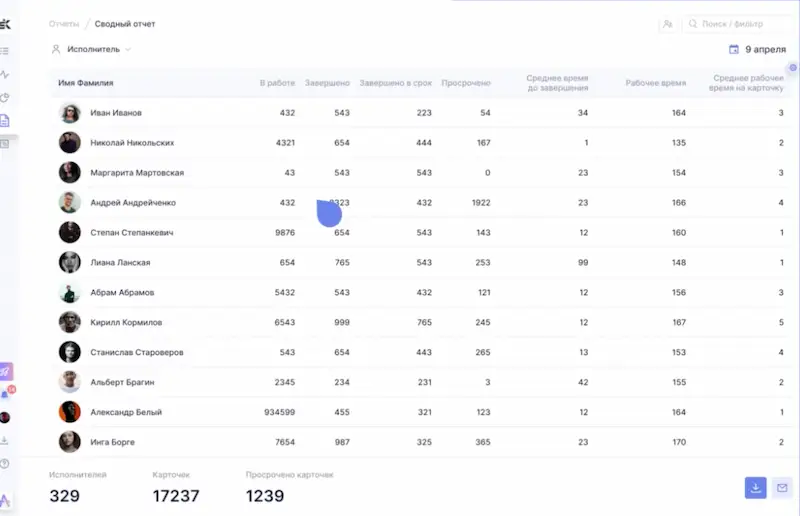Open the activity pulse icon in sidebar
800x516 pixels.
[5, 74]
